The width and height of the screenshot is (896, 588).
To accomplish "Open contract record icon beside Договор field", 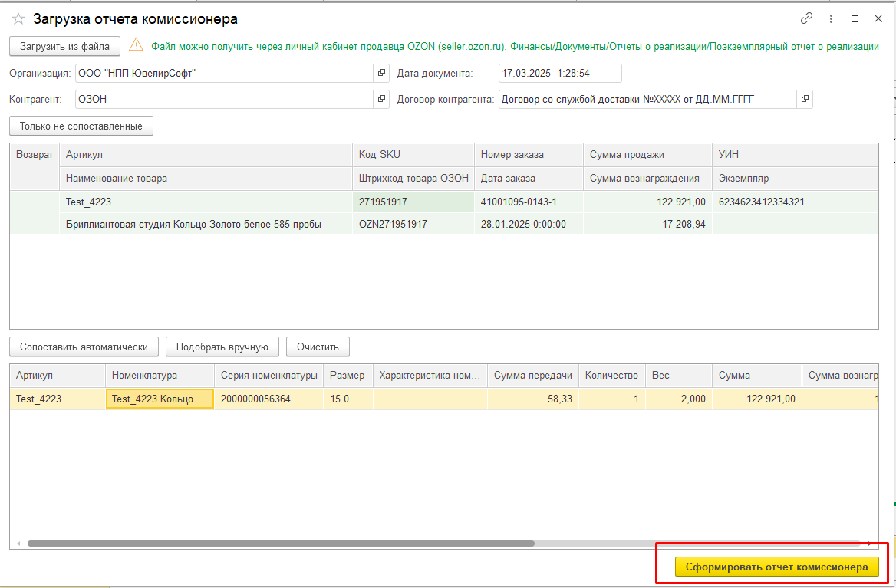I will [805, 99].
